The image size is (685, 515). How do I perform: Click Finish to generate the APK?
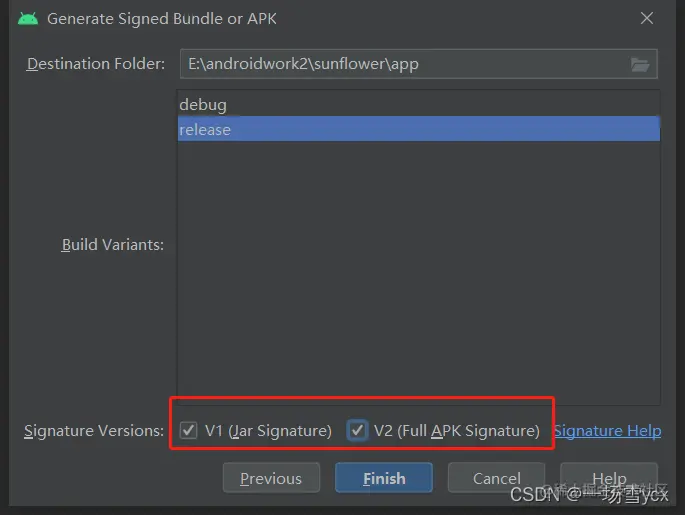[x=384, y=478]
